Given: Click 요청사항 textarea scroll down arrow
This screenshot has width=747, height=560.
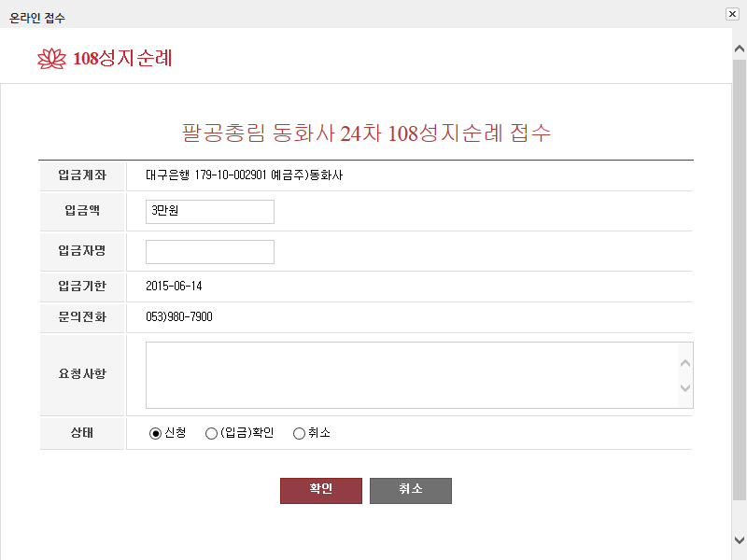Looking at the screenshot, I should point(685,387).
